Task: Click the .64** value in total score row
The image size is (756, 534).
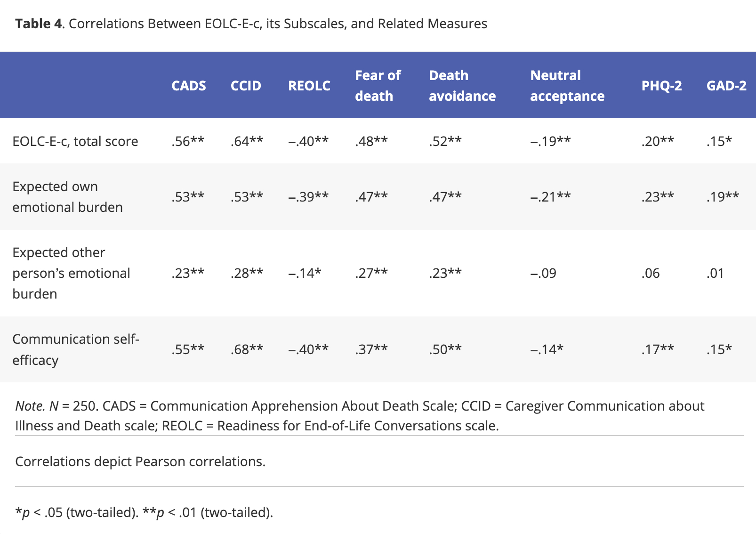Action: (247, 141)
